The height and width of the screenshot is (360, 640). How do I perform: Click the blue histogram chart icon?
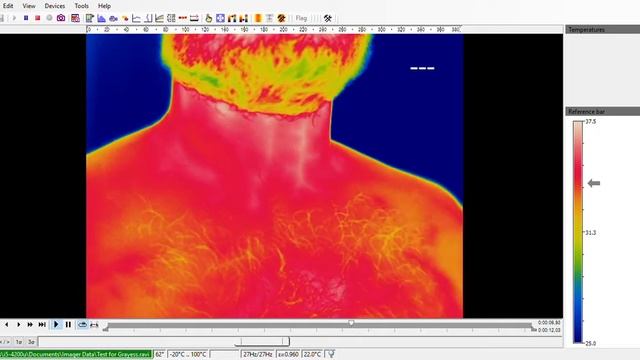pos(101,18)
